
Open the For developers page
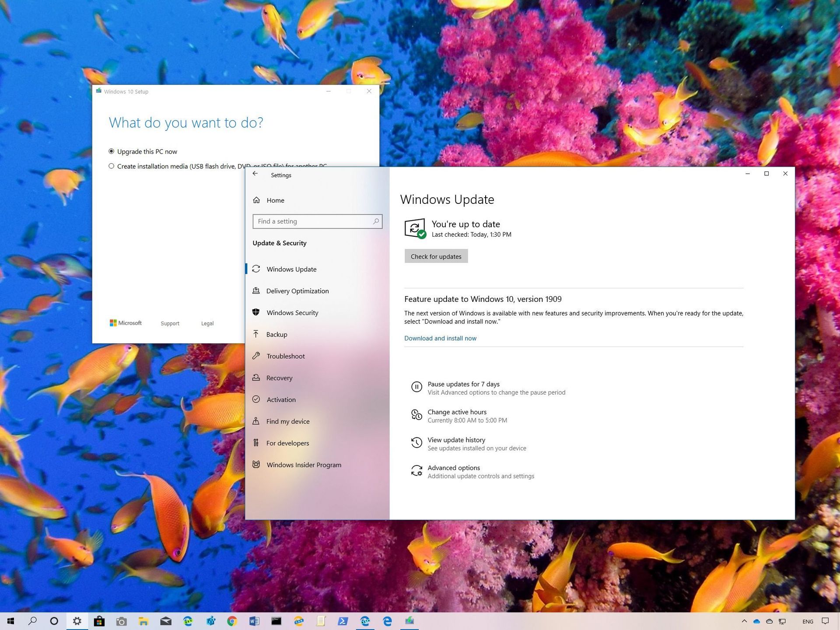287,443
